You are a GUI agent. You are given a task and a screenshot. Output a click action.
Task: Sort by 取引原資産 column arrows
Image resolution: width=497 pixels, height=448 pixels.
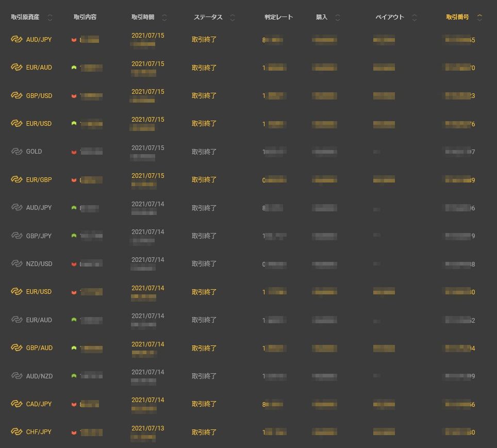[50, 18]
